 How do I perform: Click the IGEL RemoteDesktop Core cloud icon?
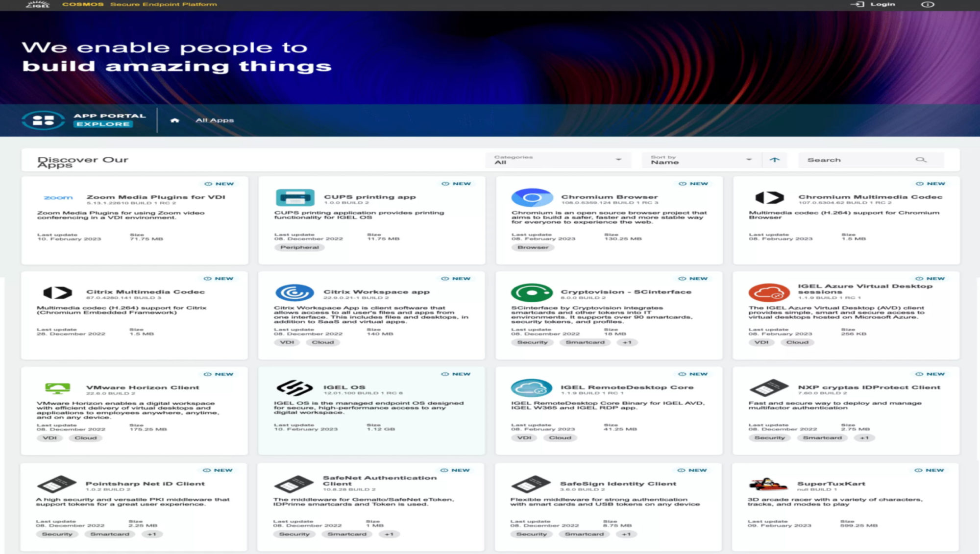click(x=532, y=388)
